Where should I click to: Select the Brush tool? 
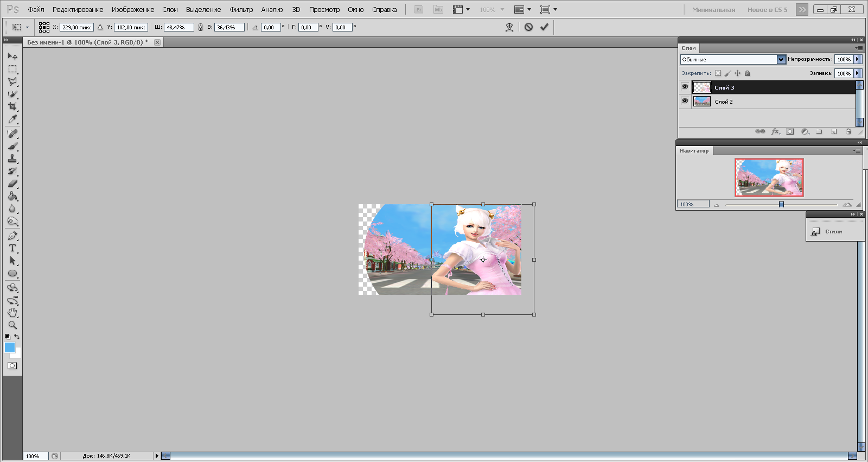pyautogui.click(x=12, y=146)
